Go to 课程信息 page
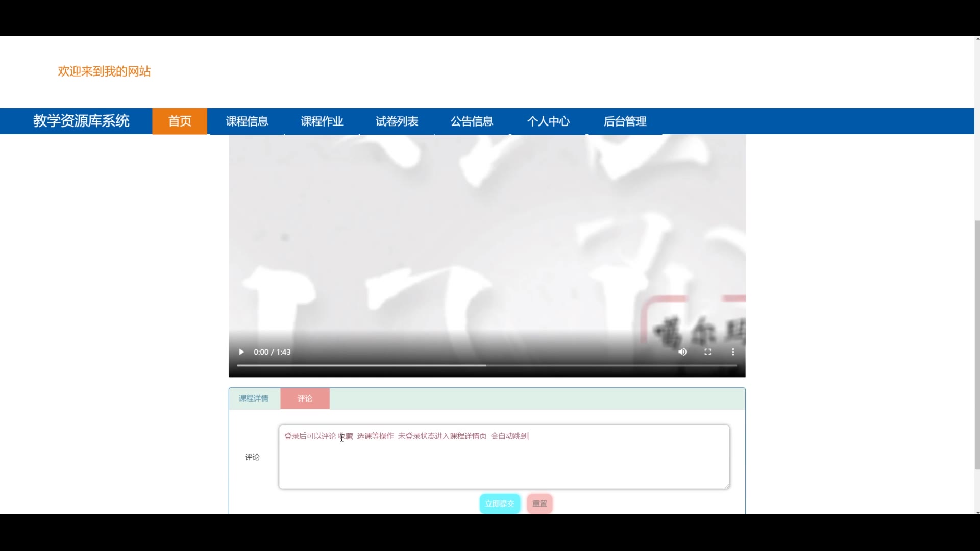980x551 pixels. (247, 121)
